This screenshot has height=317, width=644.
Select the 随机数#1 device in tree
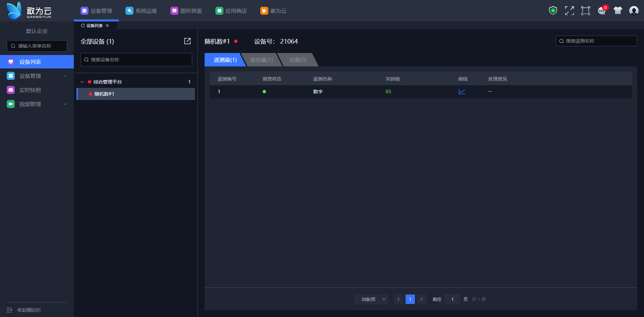click(136, 94)
